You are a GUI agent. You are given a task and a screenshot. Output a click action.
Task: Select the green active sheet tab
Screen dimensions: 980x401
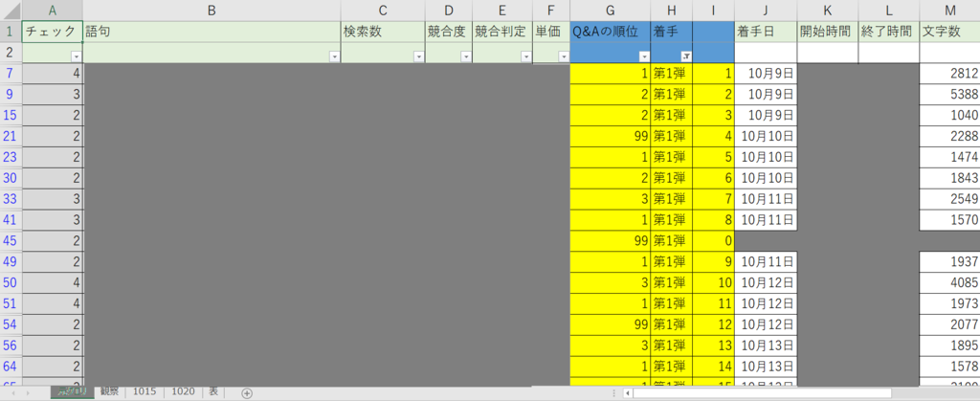(72, 392)
